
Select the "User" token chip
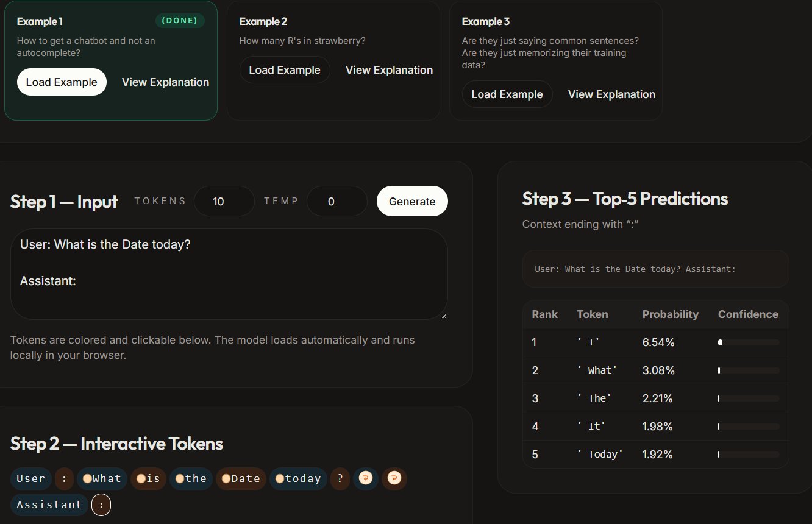(31, 478)
